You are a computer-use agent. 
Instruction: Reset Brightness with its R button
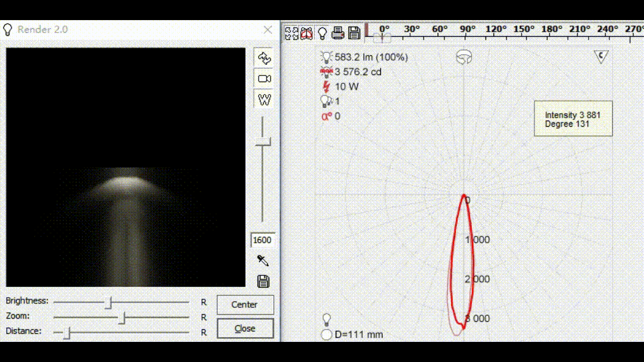[x=204, y=302]
